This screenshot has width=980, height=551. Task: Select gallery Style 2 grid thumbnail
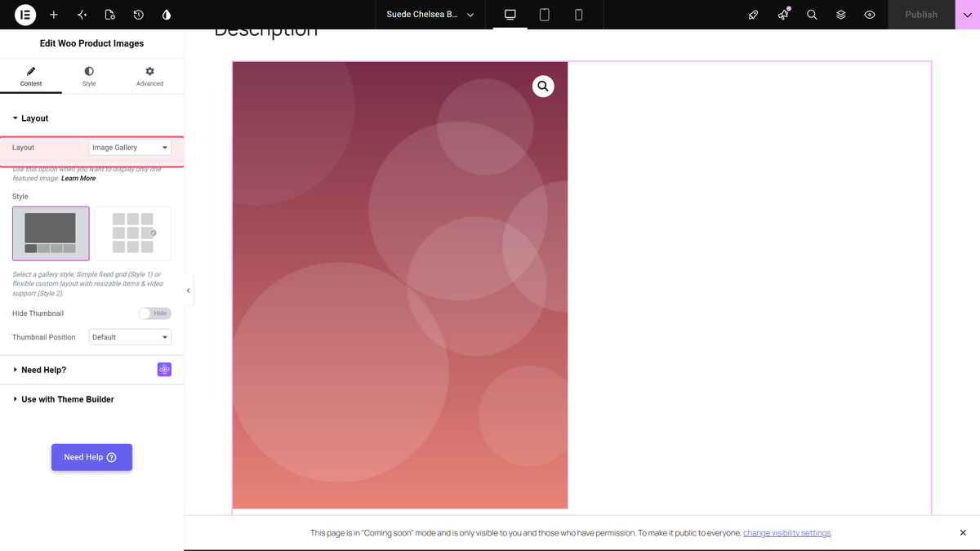tap(133, 233)
